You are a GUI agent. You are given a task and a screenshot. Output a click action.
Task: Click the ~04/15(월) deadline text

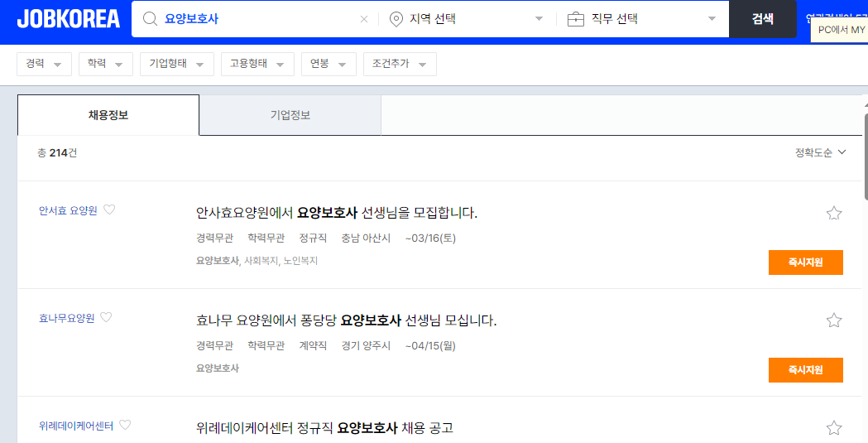(430, 345)
